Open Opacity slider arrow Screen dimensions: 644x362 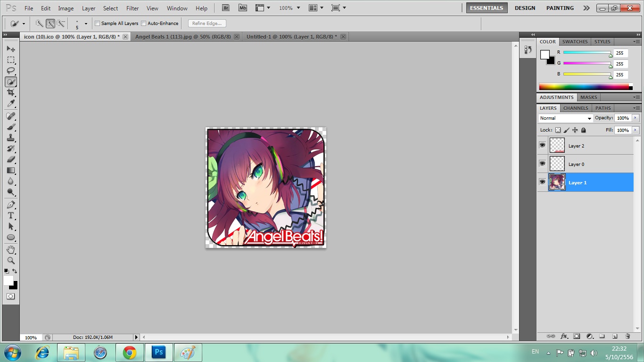point(636,118)
